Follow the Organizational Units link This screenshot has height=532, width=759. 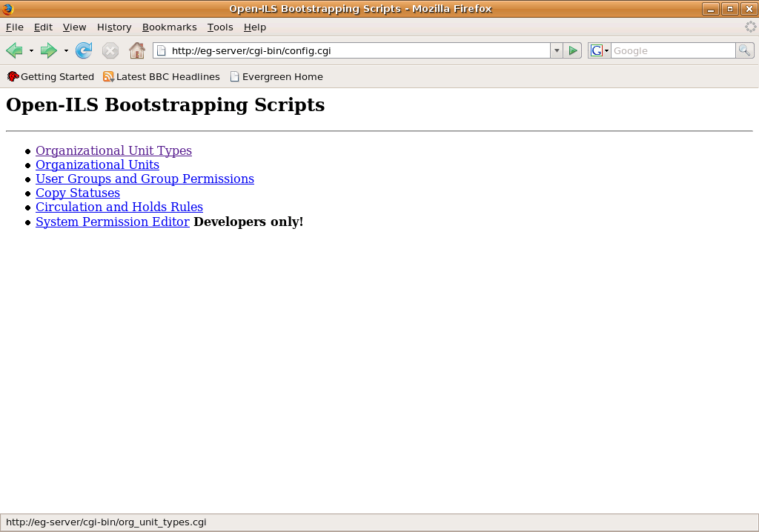(x=97, y=164)
